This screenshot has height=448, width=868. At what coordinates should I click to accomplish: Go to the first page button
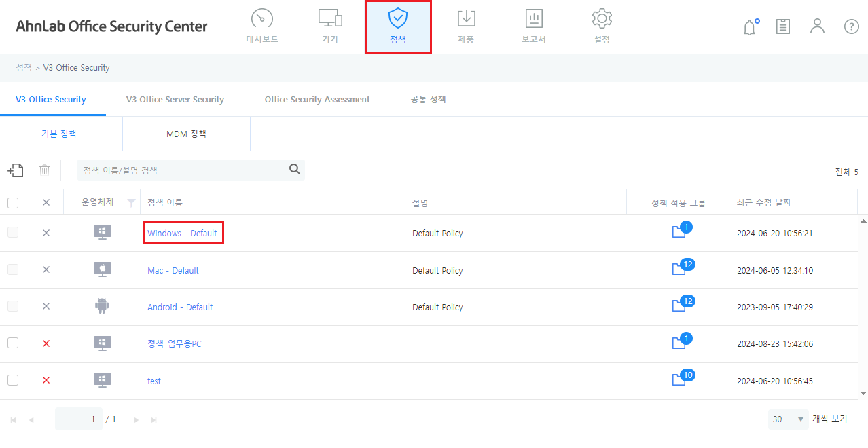click(14, 419)
